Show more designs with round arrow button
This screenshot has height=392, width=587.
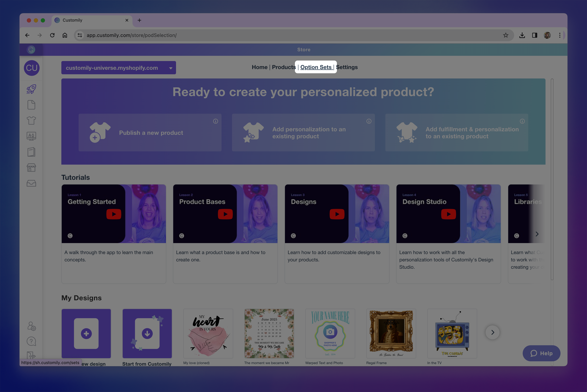(x=492, y=332)
